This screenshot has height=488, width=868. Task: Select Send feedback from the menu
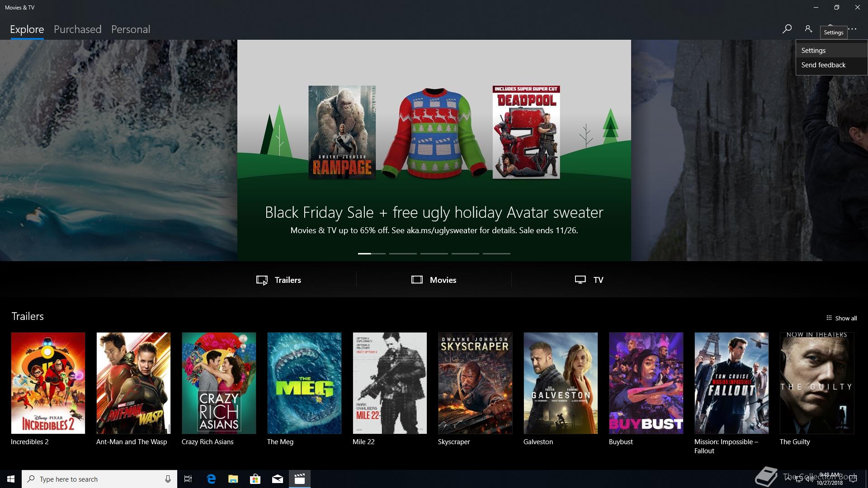[x=831, y=65]
